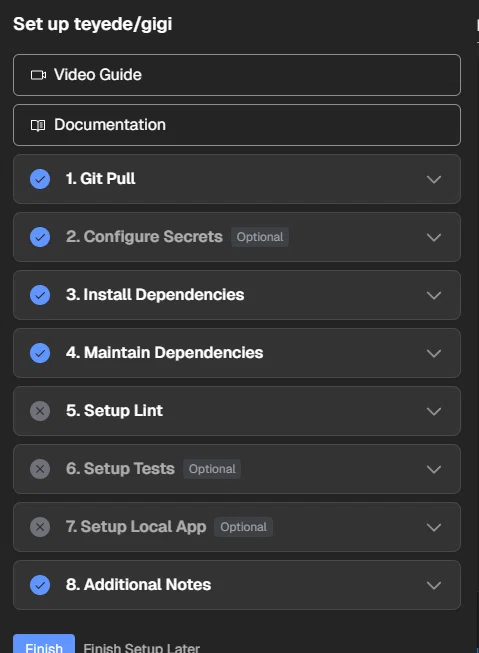The image size is (479, 653).
Task: Click the blue checkmark beside Additional Notes
Action: [40, 585]
